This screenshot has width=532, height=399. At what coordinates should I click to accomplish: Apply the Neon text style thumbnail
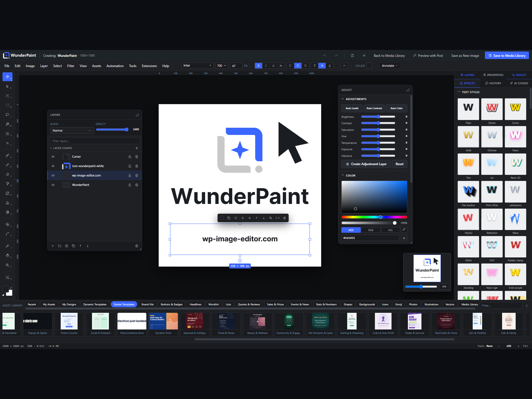tap(515, 137)
